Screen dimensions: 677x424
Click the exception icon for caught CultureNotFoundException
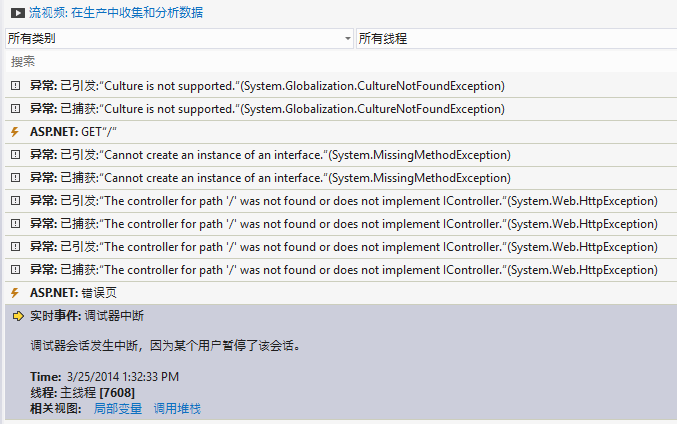pyautogui.click(x=16, y=109)
